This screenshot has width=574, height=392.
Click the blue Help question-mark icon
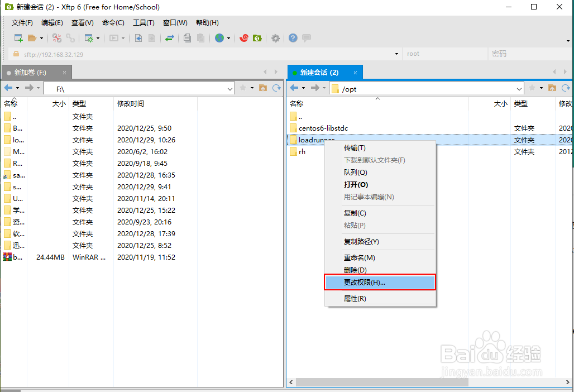(293, 38)
